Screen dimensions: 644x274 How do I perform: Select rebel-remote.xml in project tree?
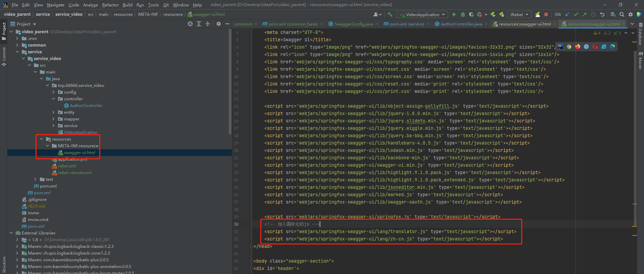[74, 172]
